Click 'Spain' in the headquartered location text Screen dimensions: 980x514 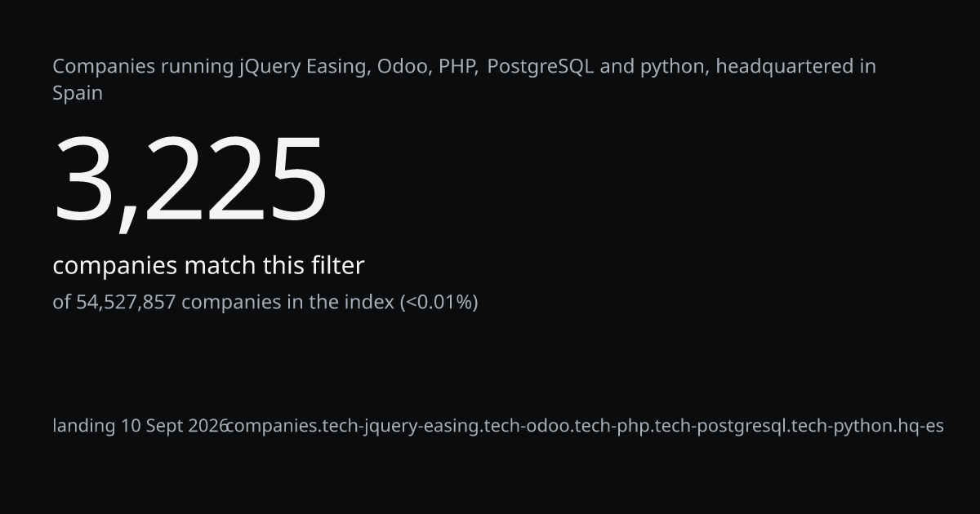point(78,93)
